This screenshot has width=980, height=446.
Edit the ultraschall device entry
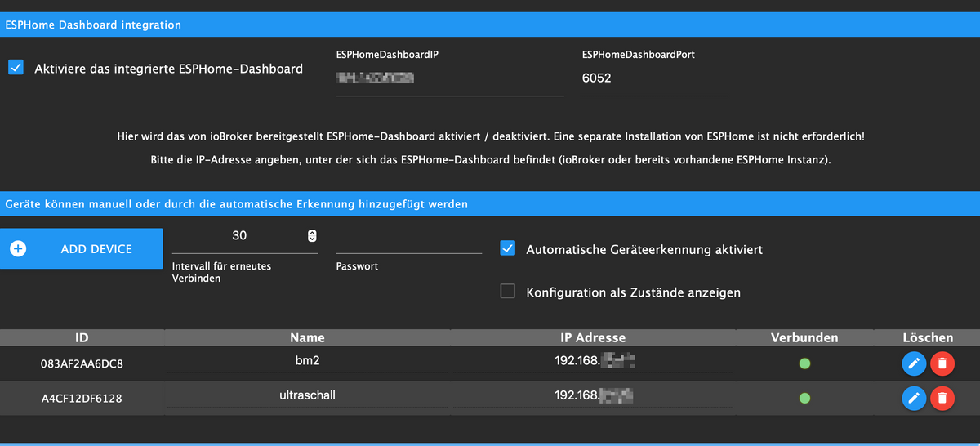pyautogui.click(x=914, y=398)
